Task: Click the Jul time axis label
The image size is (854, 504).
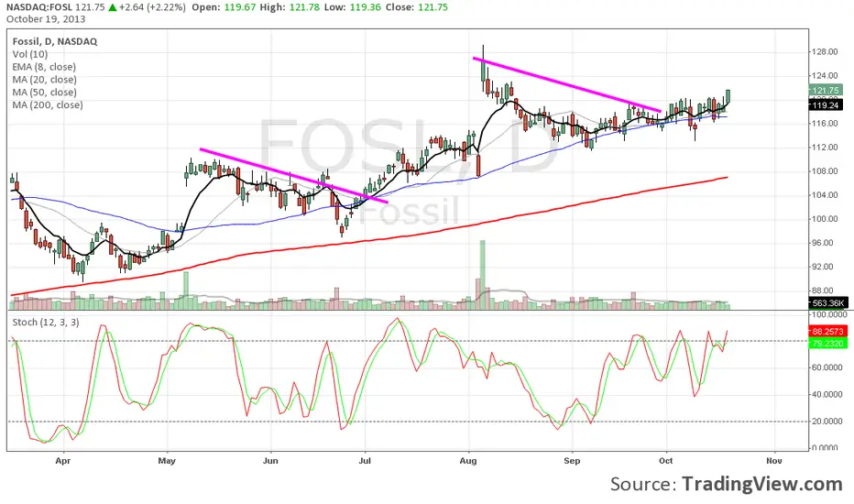Action: pos(365,461)
